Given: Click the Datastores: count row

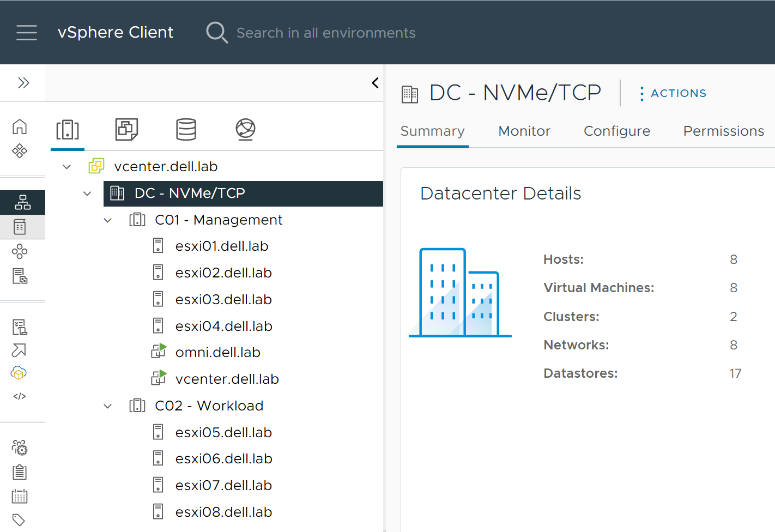Looking at the screenshot, I should tap(643, 373).
